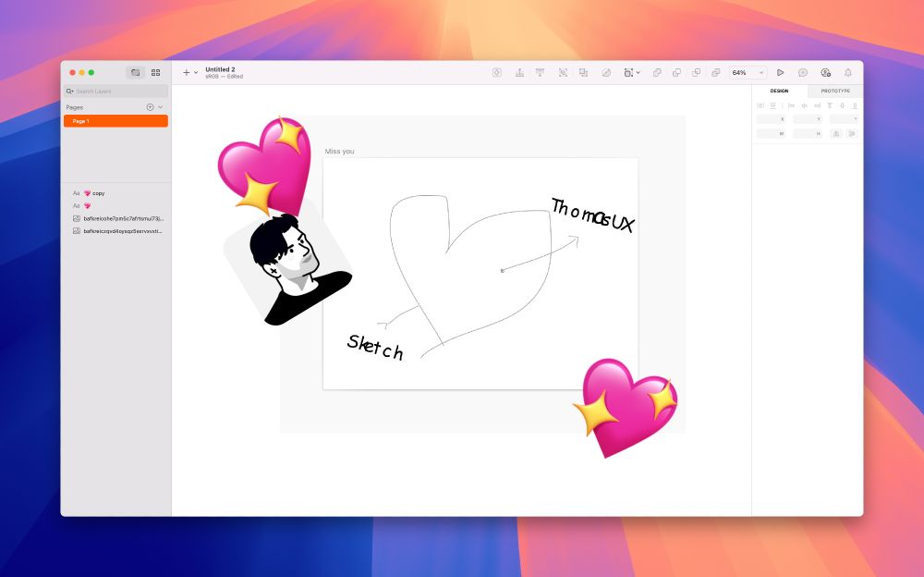Add a new page with plus icon
This screenshot has width=924, height=577.
[150, 107]
